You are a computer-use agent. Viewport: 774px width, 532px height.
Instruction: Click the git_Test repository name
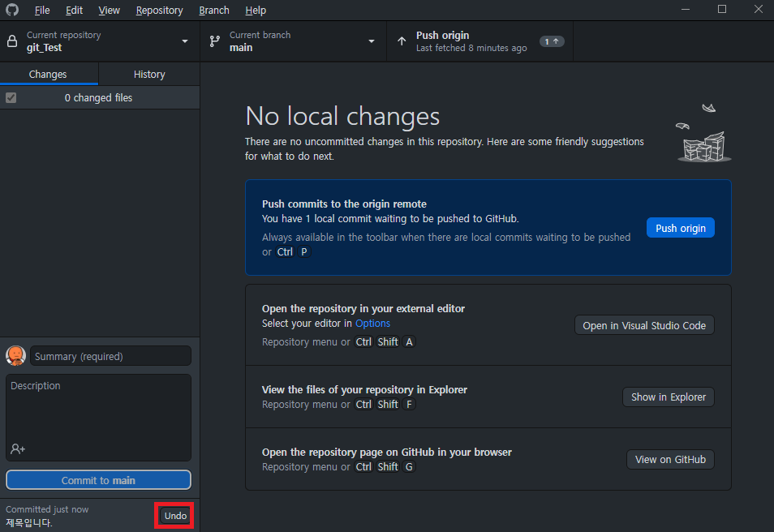pos(44,48)
